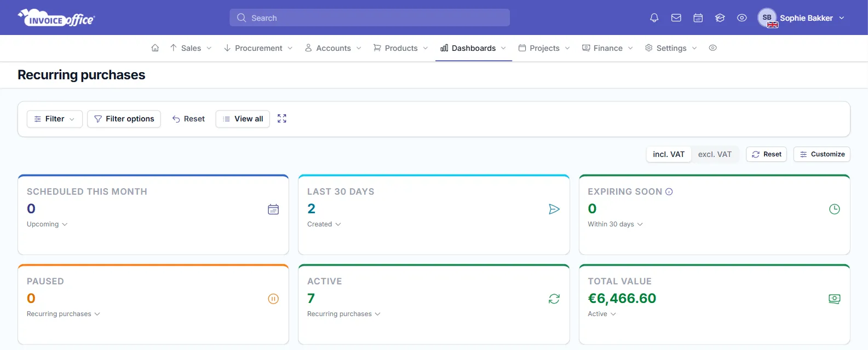Click the SCHEDULED THIS MONTH title
The width and height of the screenshot is (868, 350).
point(87,192)
